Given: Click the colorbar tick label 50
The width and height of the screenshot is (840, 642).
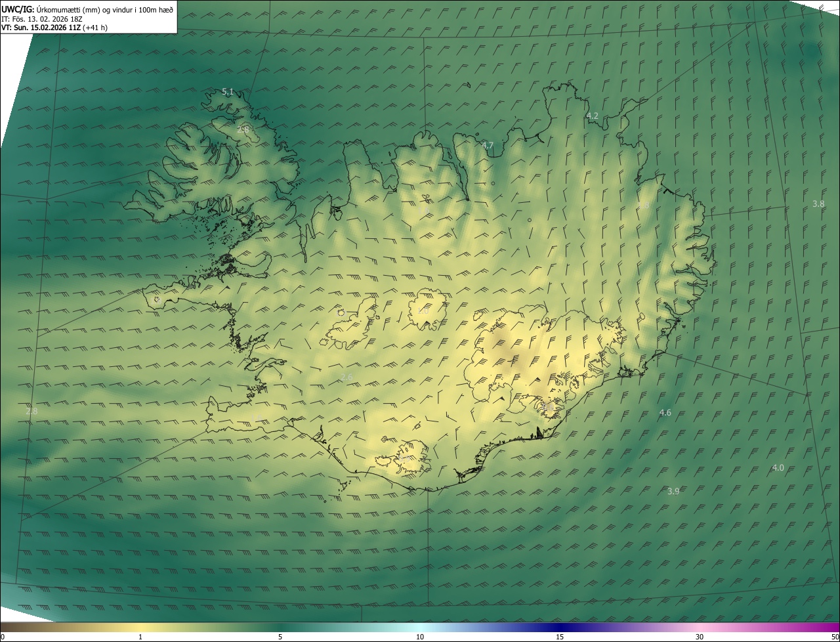Looking at the screenshot, I should coord(835,637).
